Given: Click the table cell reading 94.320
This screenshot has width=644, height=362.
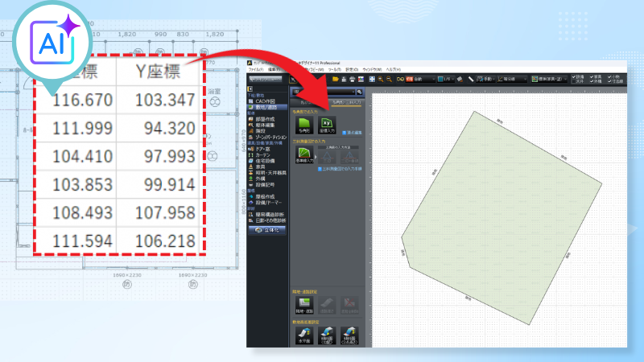Looking at the screenshot, I should pyautogui.click(x=169, y=128).
